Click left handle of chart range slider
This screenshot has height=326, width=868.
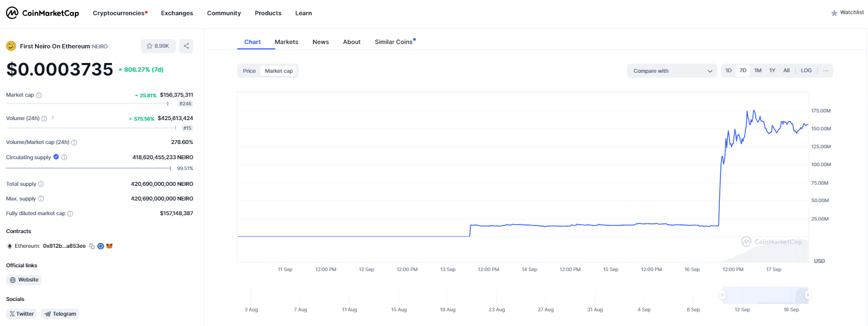(723, 295)
